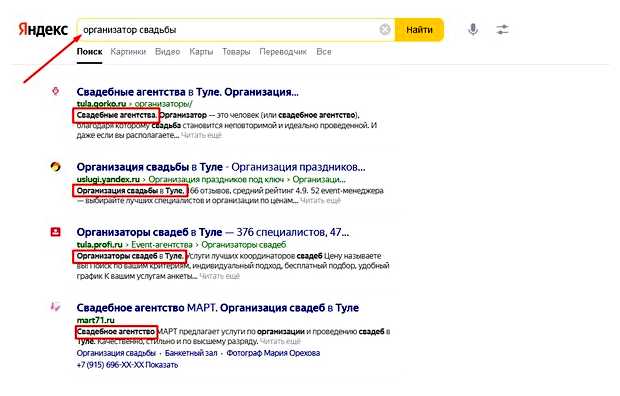620x396 pixels.
Task: Open search settings sliders icon
Action: 502,29
